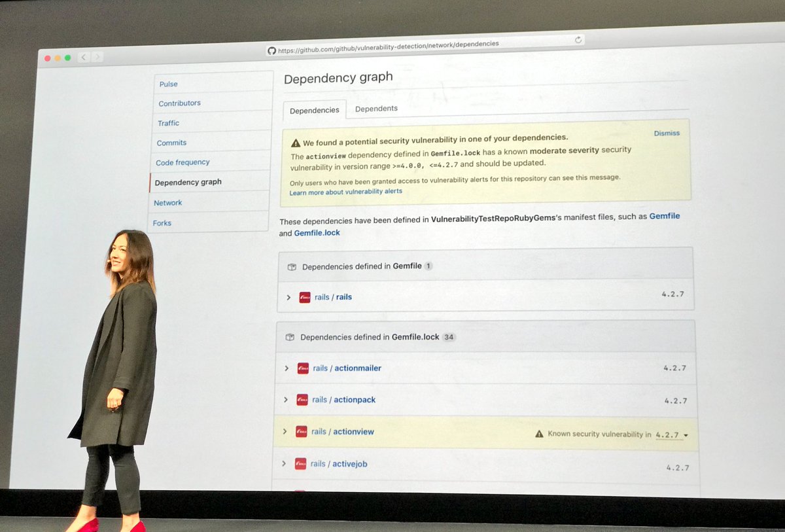Image resolution: width=785 pixels, height=532 pixels.
Task: Click the browser address bar URL
Action: 388,47
